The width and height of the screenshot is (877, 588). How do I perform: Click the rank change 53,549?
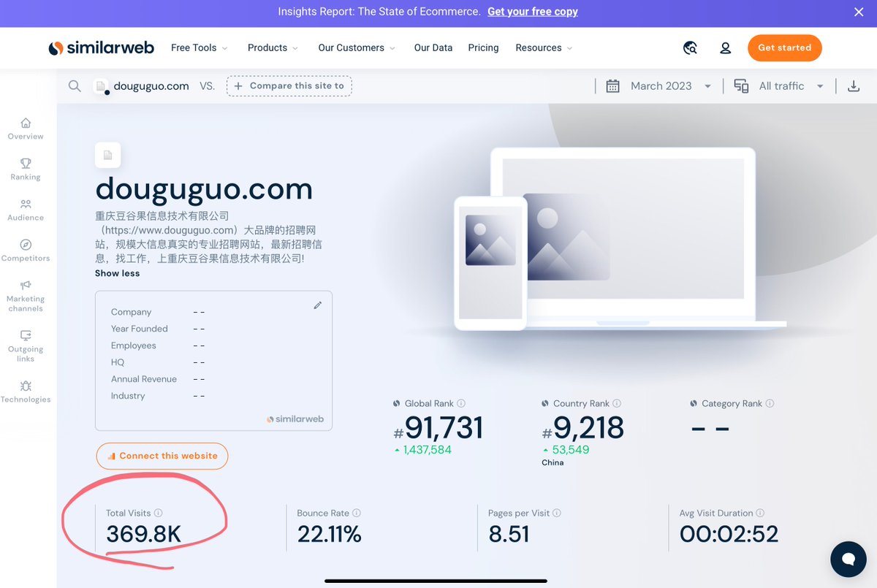[x=569, y=450]
